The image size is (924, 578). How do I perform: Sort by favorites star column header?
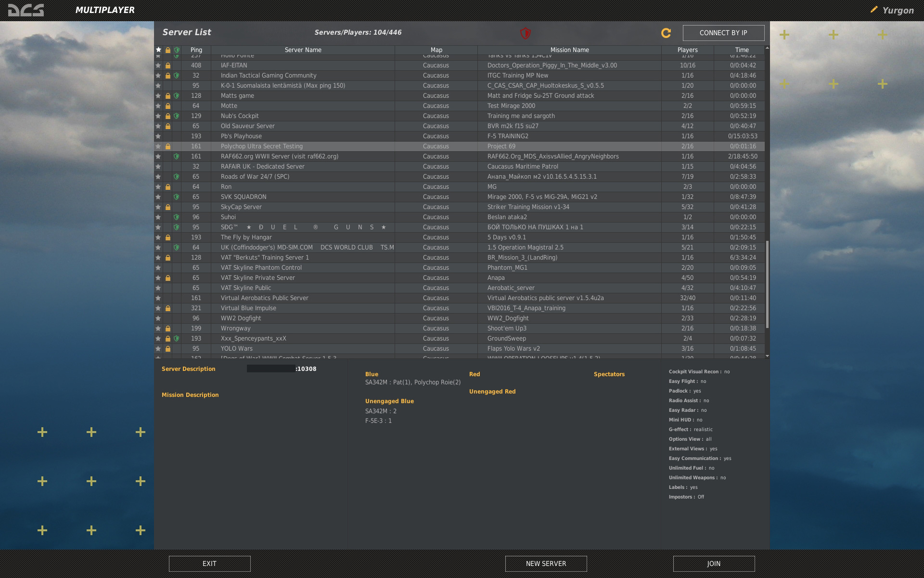(x=158, y=50)
